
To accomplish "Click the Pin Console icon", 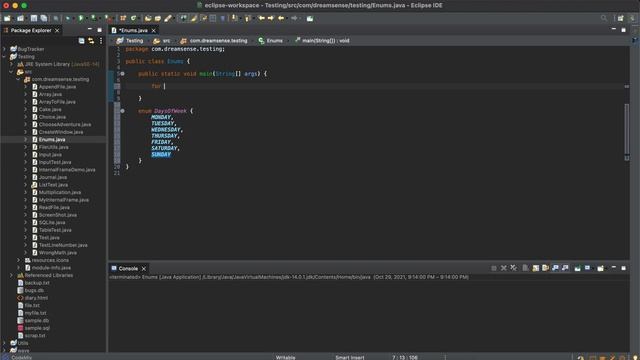I will click(577, 268).
